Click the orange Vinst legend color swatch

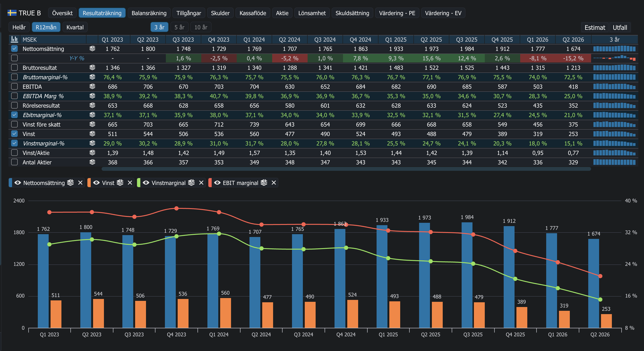click(89, 183)
